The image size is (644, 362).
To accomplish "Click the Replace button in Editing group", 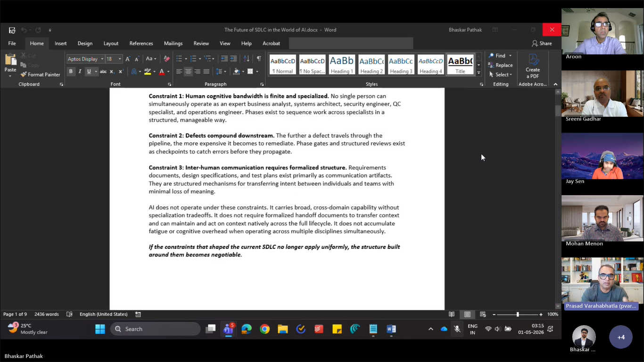I will click(x=500, y=65).
